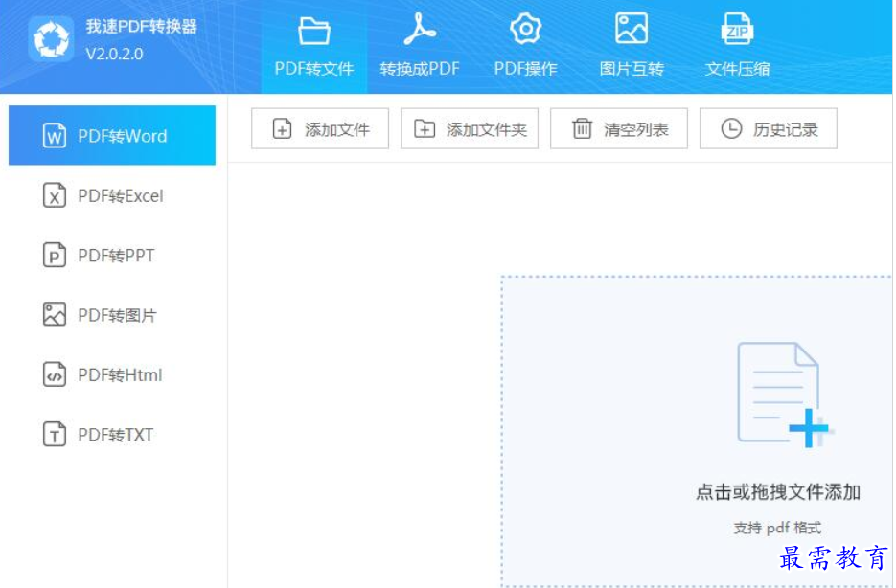Switch to the 转换成PDF tab
The image size is (896, 588).
[420, 47]
